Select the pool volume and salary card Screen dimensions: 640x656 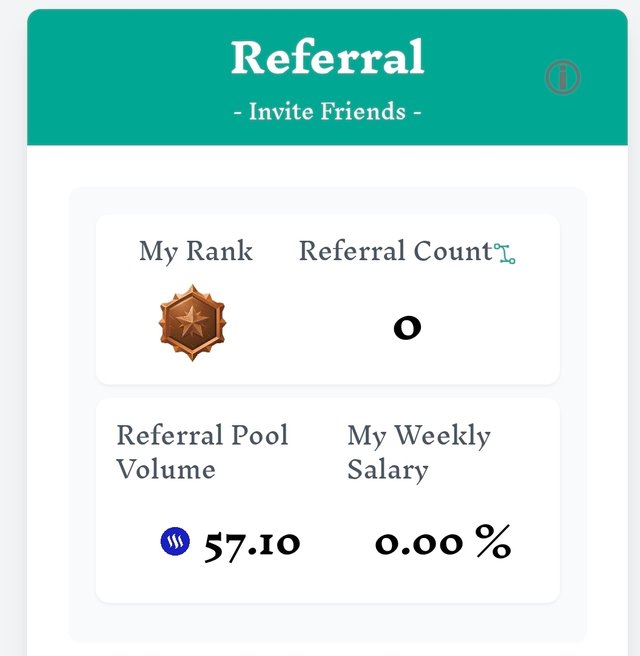(x=328, y=500)
